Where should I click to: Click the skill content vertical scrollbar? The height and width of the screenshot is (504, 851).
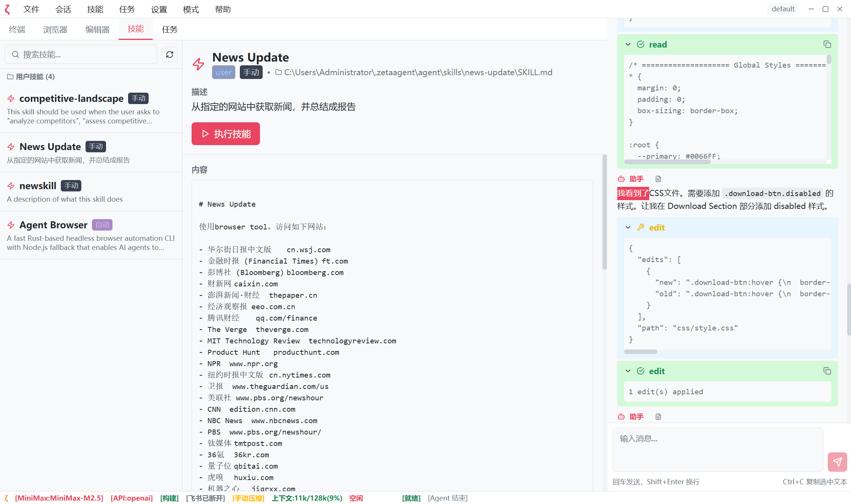click(604, 213)
